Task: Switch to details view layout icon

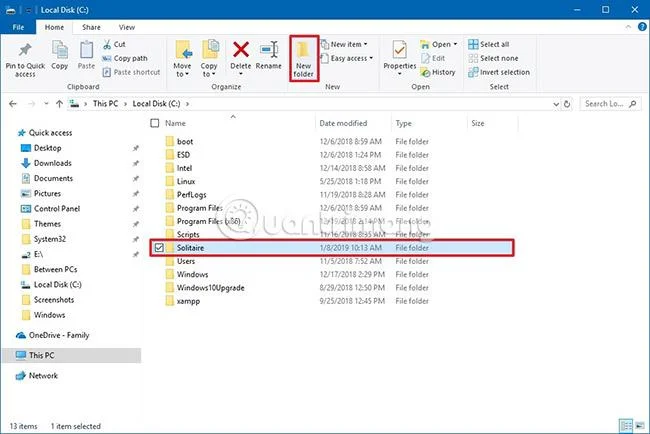Action: click(x=626, y=425)
